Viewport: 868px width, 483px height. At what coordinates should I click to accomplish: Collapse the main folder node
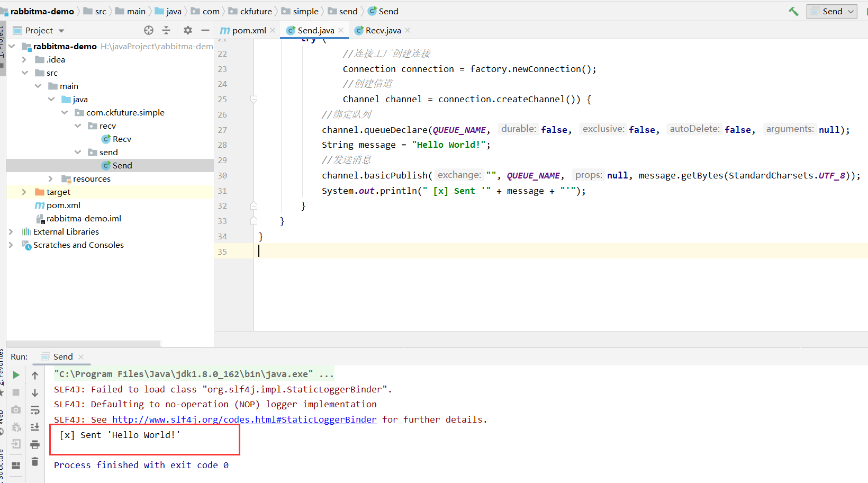click(x=38, y=86)
